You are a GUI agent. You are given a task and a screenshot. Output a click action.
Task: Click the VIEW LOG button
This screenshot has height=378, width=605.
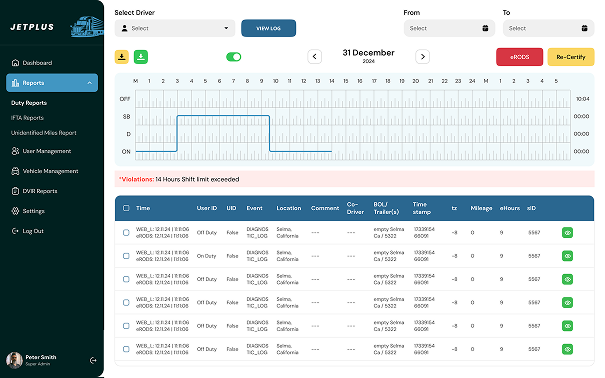(x=269, y=28)
